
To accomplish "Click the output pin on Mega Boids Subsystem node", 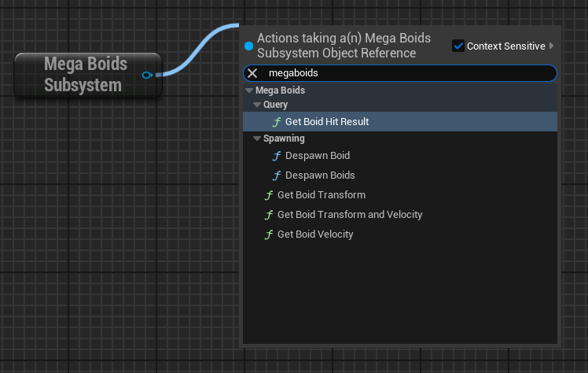I will coord(147,75).
